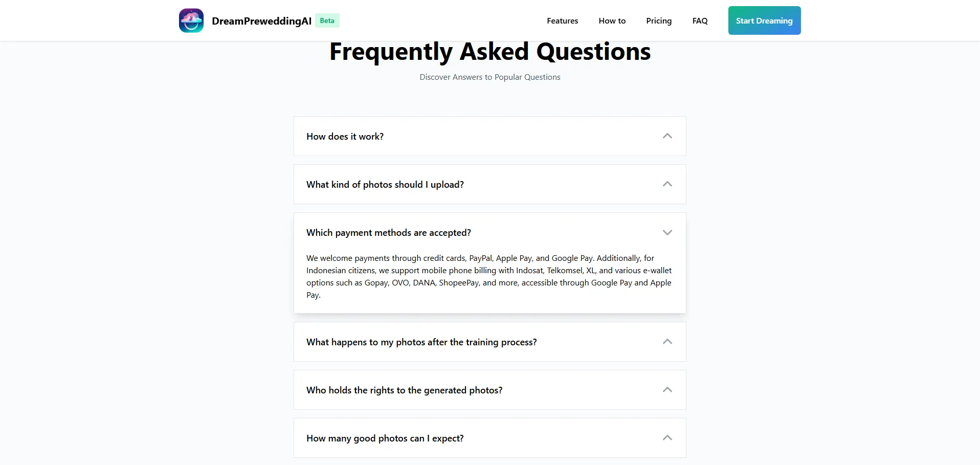980x465 pixels.
Task: Expand the generated photo rights chevron arrow
Action: coord(667,390)
